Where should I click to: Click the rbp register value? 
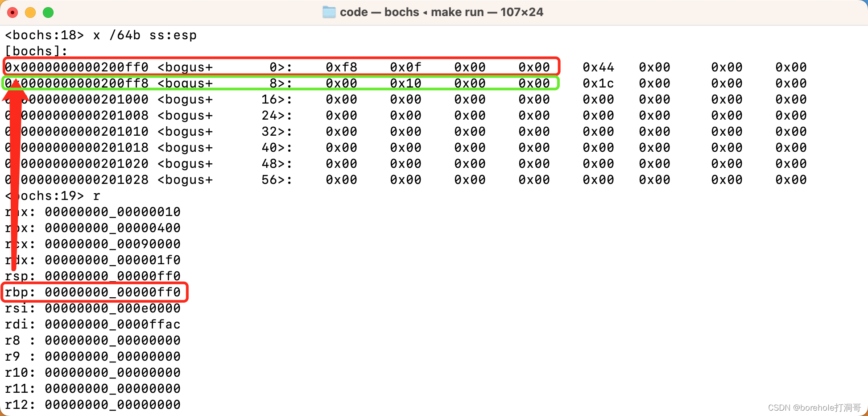112,292
